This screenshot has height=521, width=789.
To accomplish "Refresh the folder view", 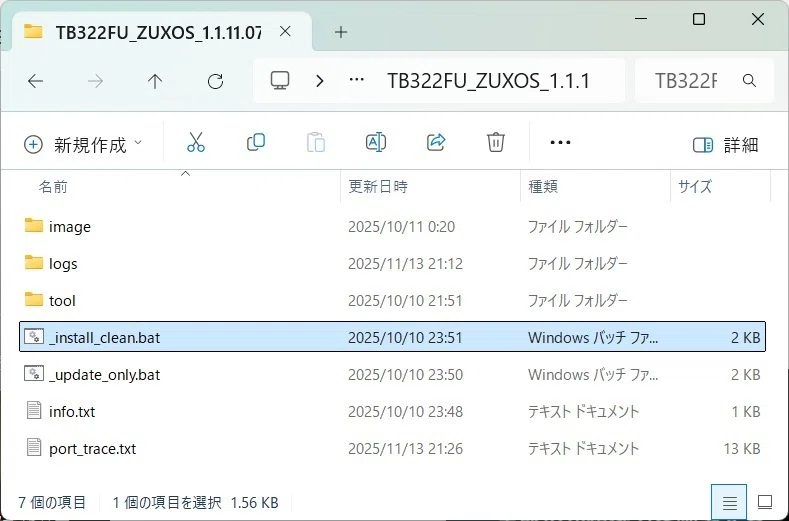I will [215, 81].
